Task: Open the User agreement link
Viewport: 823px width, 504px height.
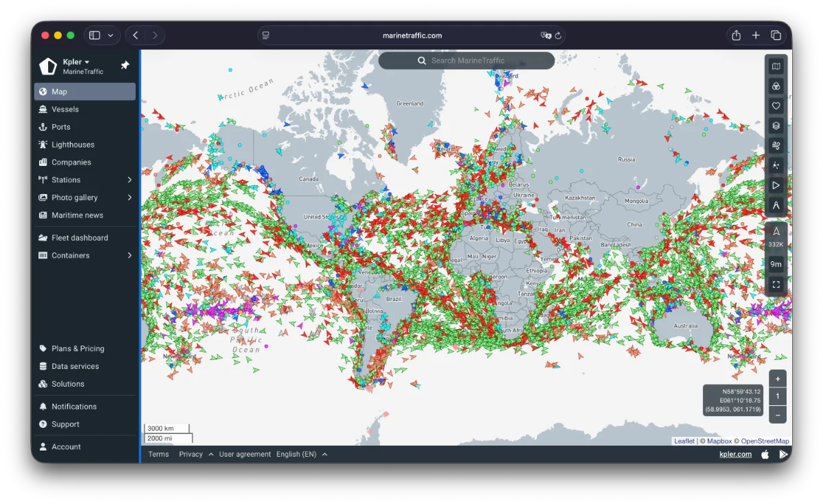Action: [x=245, y=454]
